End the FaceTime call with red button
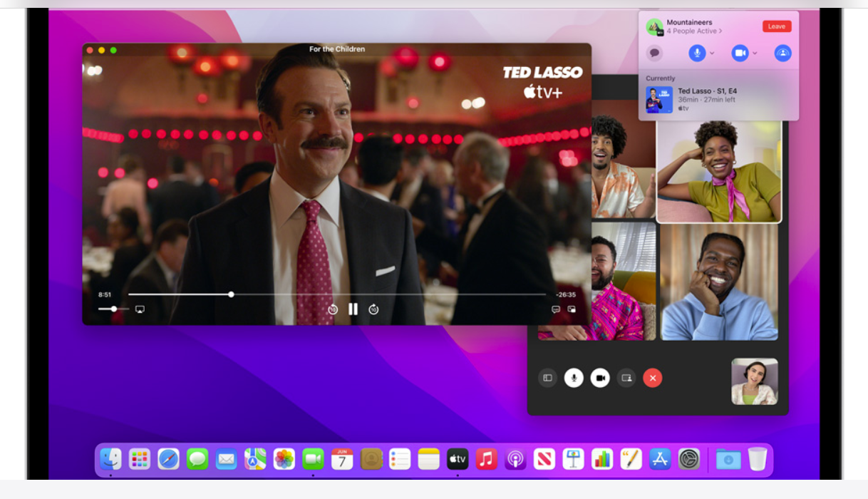The height and width of the screenshot is (499, 868). tap(652, 378)
